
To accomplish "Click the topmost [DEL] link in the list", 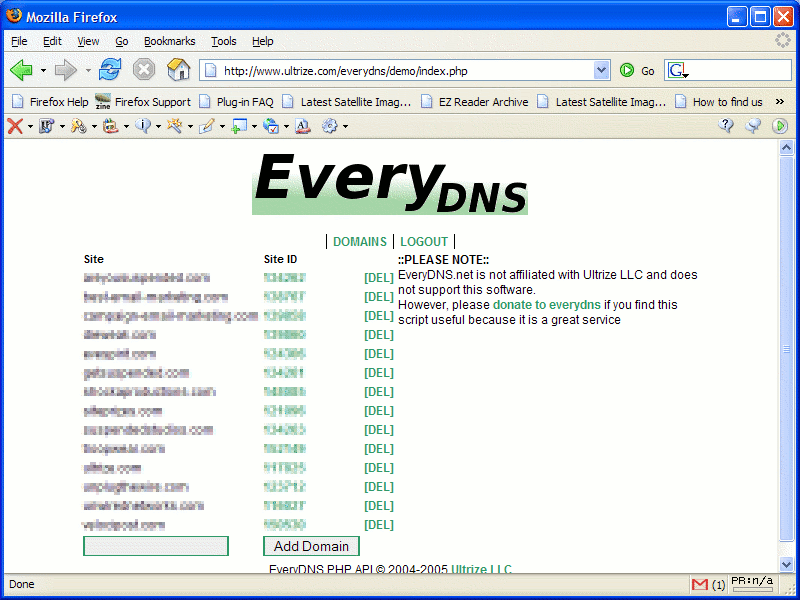I will pyautogui.click(x=379, y=278).
